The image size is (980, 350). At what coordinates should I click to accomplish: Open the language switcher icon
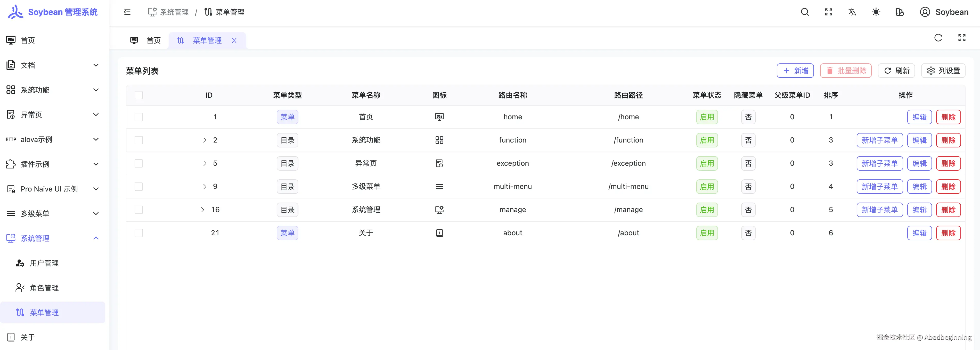coord(852,12)
